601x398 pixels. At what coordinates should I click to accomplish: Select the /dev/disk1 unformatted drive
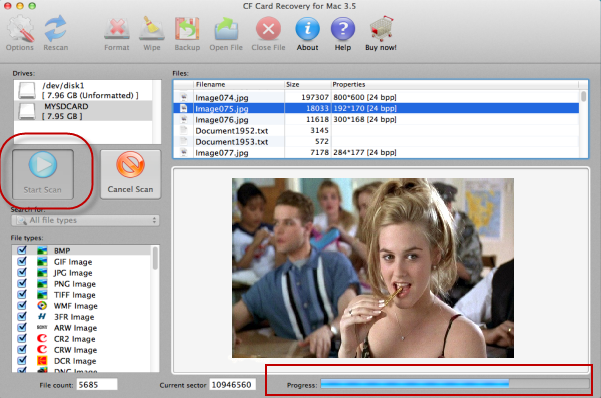pyautogui.click(x=83, y=90)
